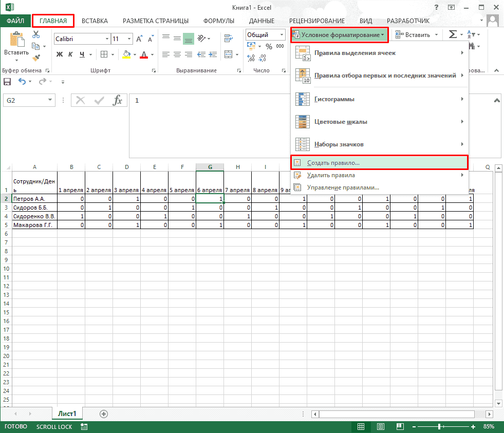Open number format Общий dropdown
The height and width of the screenshot is (433, 504).
tap(282, 35)
